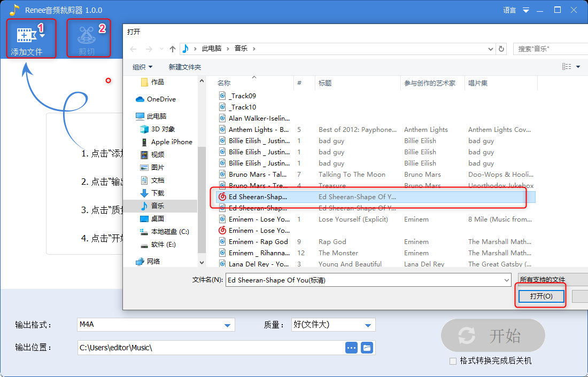Open the output folder with the blue folder icon

pos(367,348)
